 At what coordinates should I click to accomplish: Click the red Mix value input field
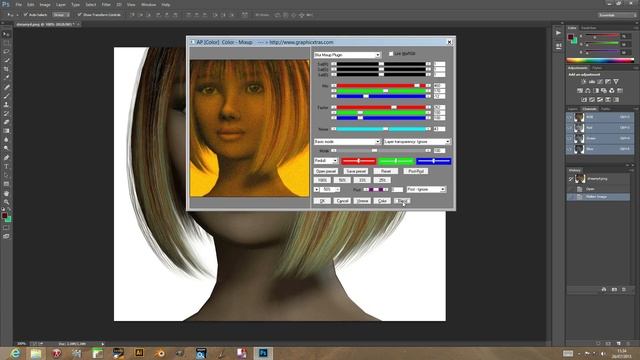click(x=439, y=86)
